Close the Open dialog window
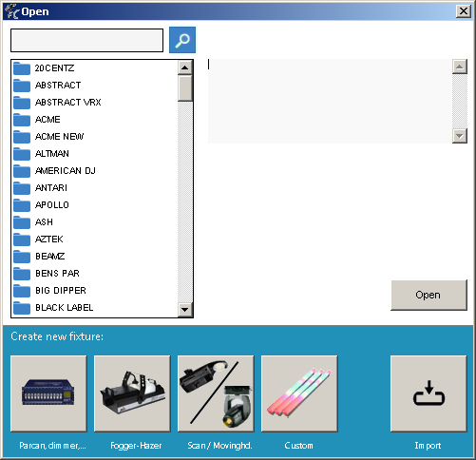The width and height of the screenshot is (476, 460). pyautogui.click(x=464, y=11)
